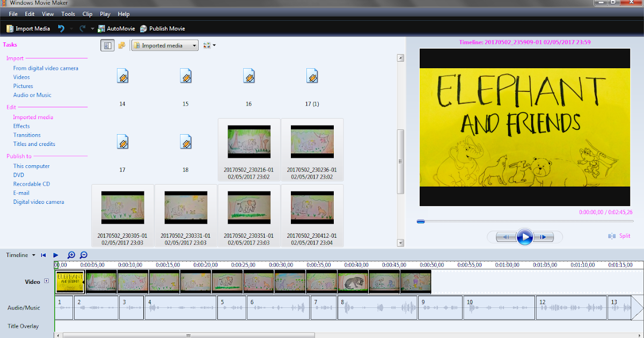This screenshot has width=644, height=338.
Task: Zoom in the timeline
Action: [71, 255]
